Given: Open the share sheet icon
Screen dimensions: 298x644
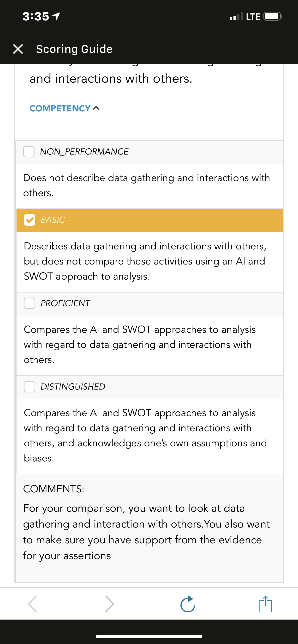Looking at the screenshot, I should coord(265,604).
